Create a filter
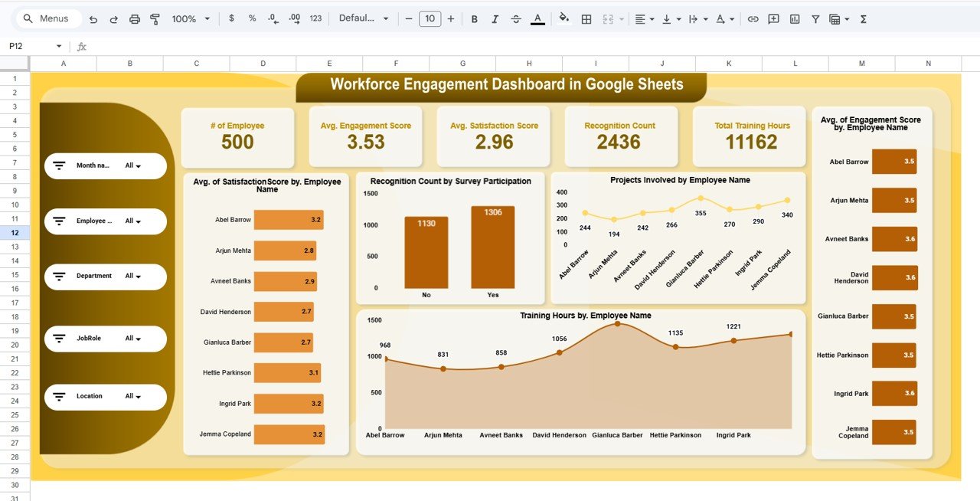 coord(815,18)
